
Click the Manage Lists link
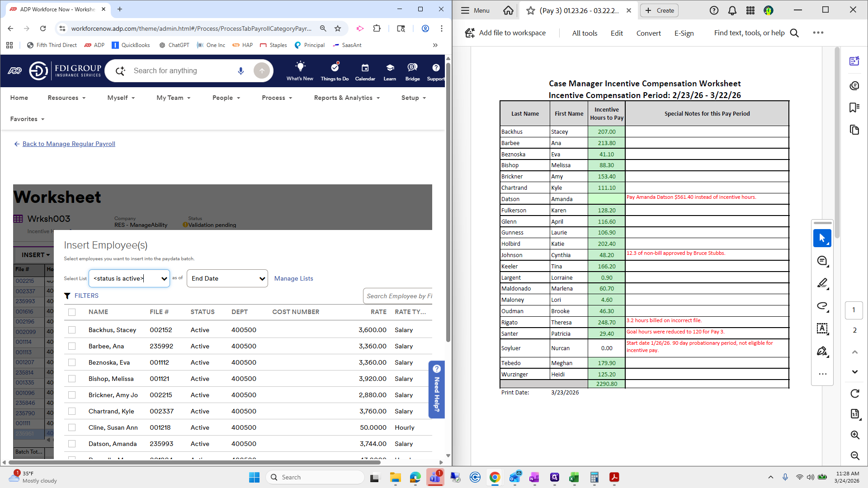pyautogui.click(x=293, y=279)
